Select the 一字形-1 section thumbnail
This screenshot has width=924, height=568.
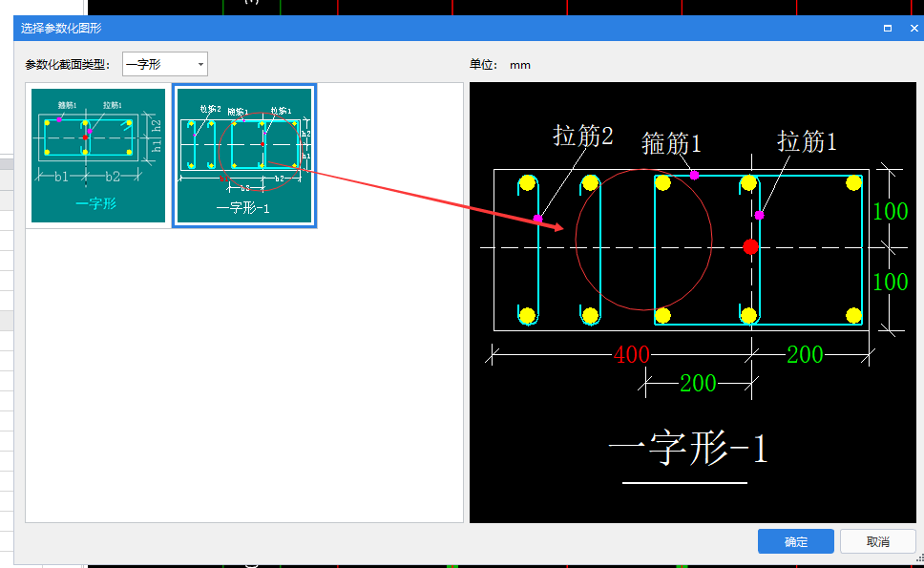tap(244, 156)
